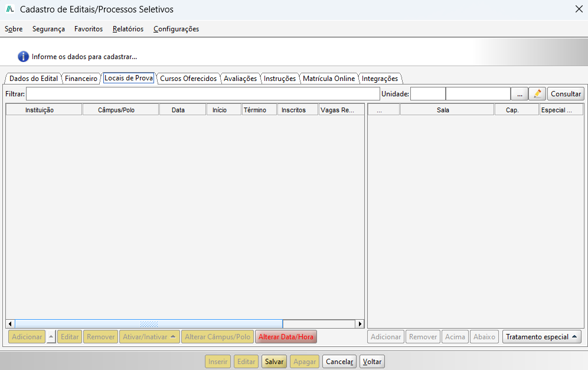Sort by the Instituição column header
Image resolution: width=588 pixels, height=370 pixels.
tap(44, 110)
